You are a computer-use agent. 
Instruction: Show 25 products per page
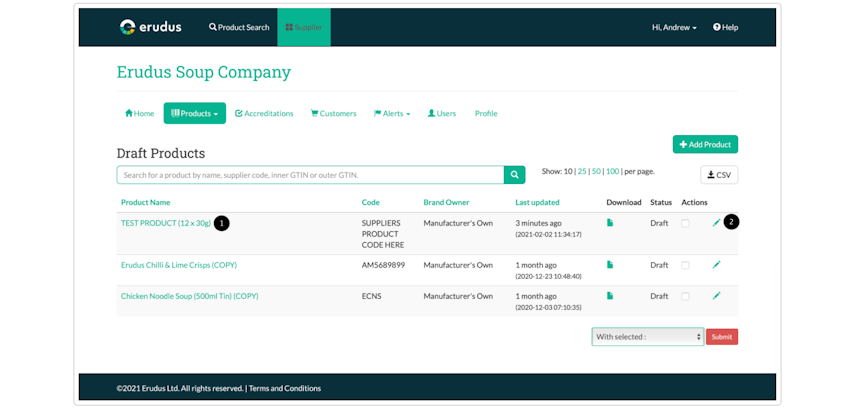(x=582, y=171)
